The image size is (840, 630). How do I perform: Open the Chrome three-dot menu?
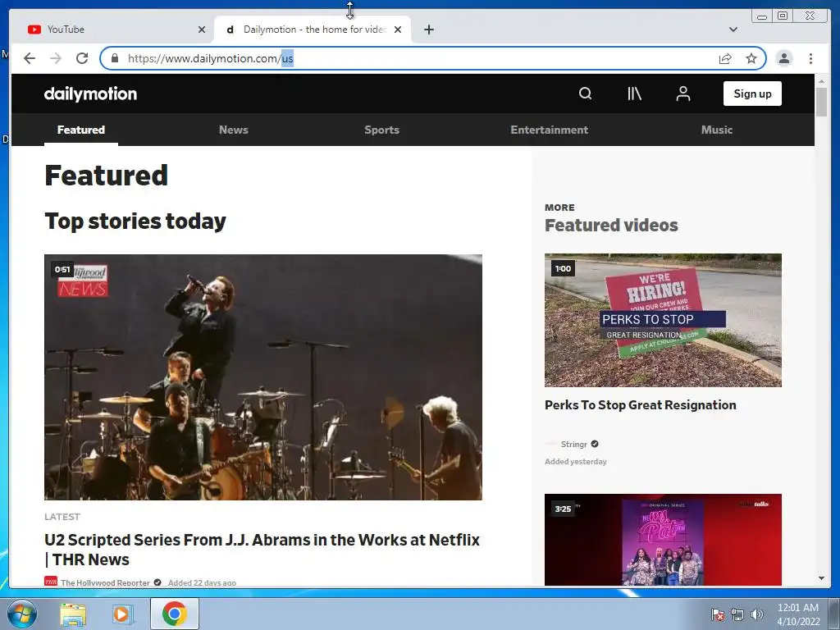pos(810,58)
